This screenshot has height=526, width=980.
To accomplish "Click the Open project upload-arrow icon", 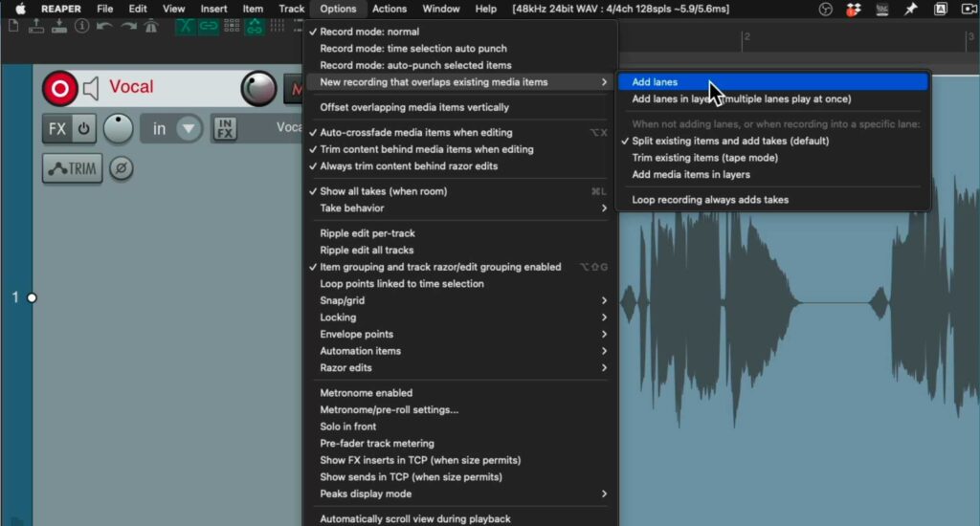I will (x=36, y=26).
